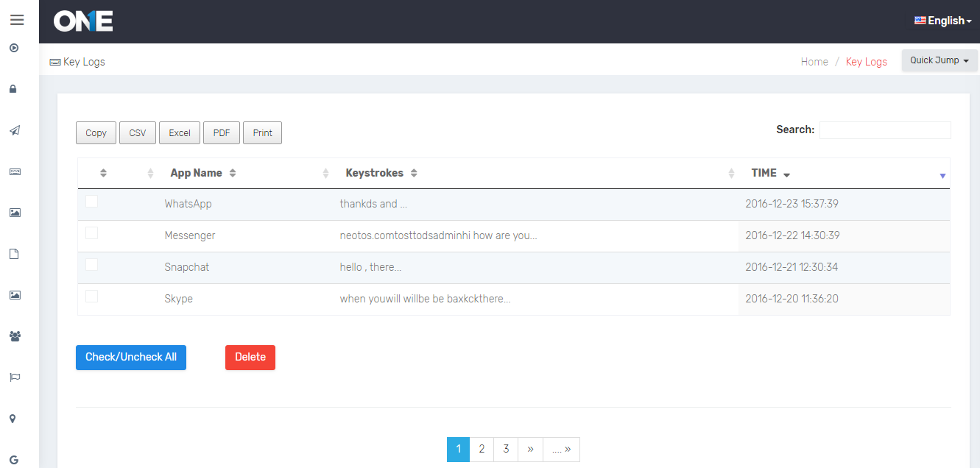Expand the Quick Jump dropdown
The image size is (980, 468).
[x=939, y=60]
